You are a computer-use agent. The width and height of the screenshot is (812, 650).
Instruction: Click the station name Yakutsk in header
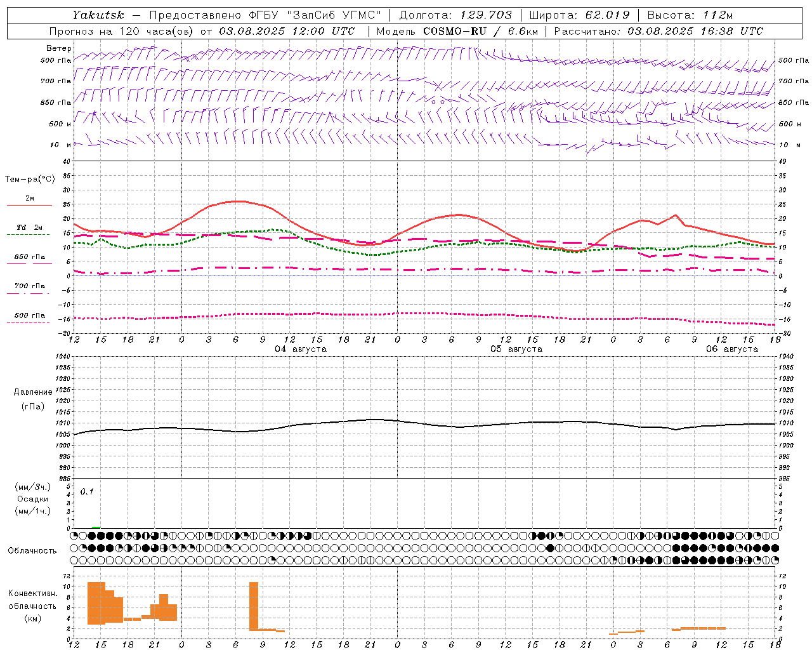point(97,15)
